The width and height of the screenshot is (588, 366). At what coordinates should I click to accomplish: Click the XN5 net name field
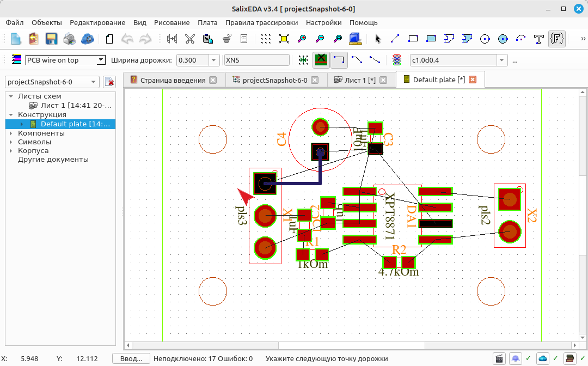256,60
